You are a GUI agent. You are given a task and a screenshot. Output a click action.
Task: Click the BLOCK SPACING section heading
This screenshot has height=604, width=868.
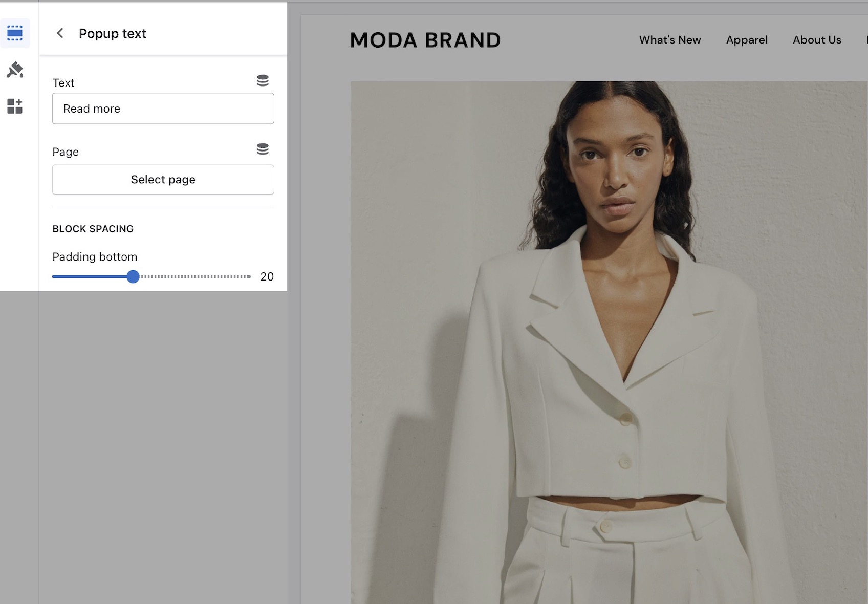pos(93,229)
